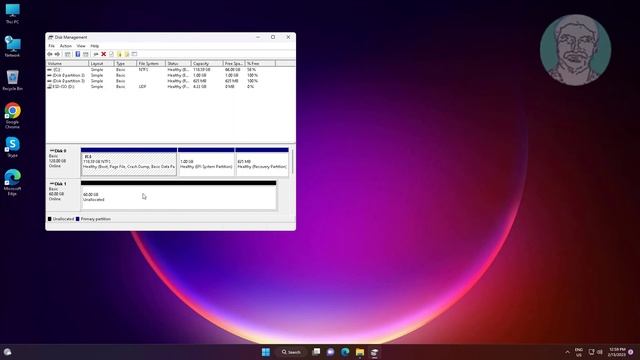Open the Windows Start menu

click(266, 352)
